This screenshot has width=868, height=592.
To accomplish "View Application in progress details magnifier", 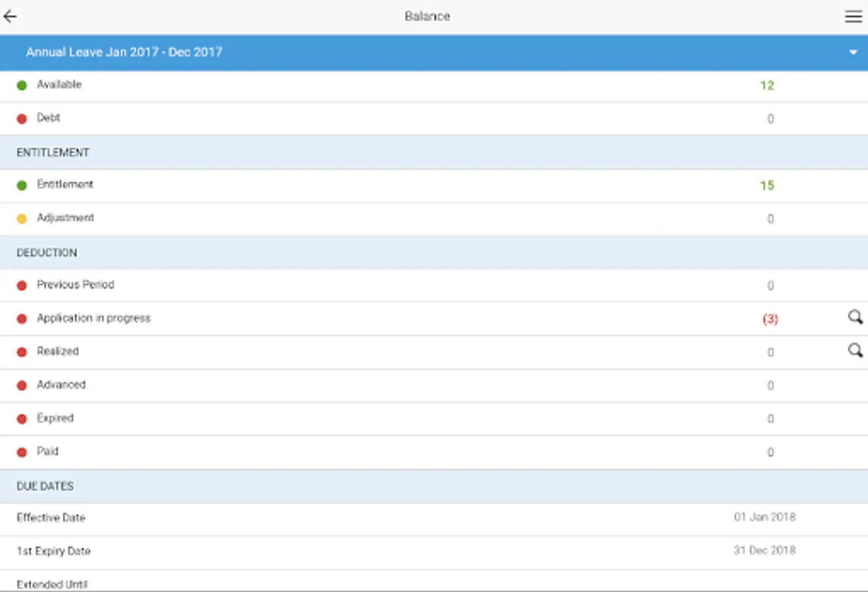I will [x=855, y=318].
